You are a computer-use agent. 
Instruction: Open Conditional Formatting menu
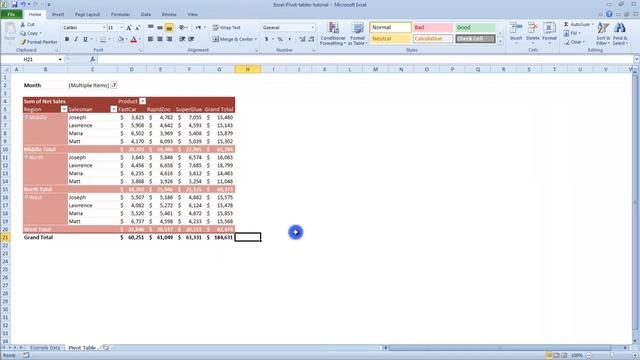(x=333, y=34)
